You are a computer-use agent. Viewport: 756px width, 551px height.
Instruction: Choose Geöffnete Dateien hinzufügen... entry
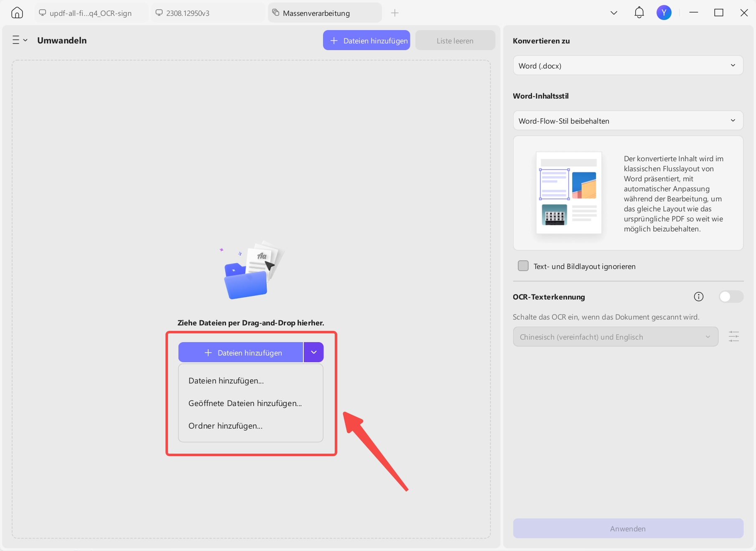[251, 403]
